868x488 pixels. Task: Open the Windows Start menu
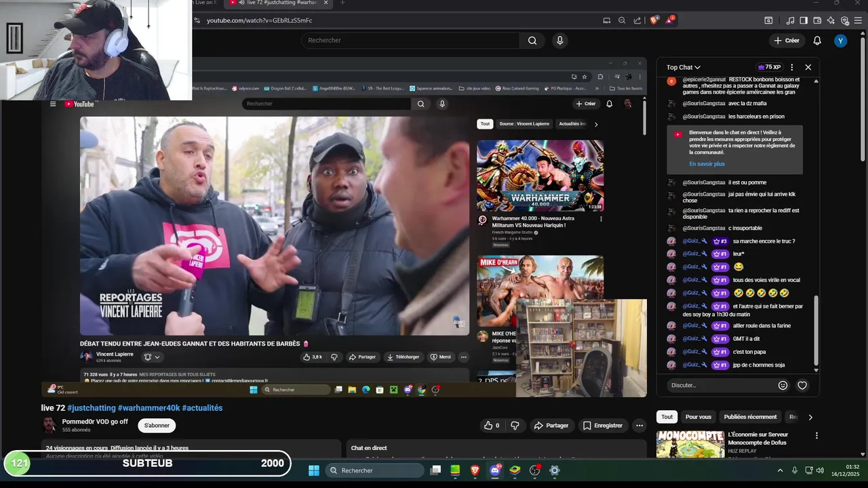click(x=314, y=470)
